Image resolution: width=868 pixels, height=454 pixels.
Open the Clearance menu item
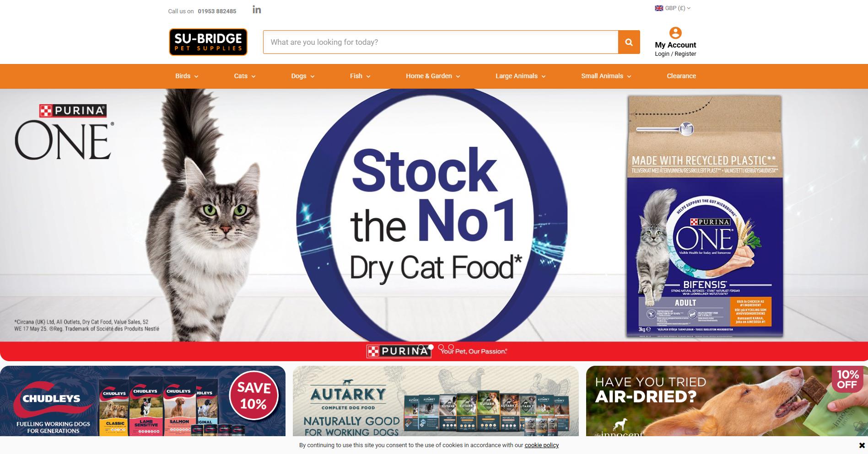(x=681, y=76)
